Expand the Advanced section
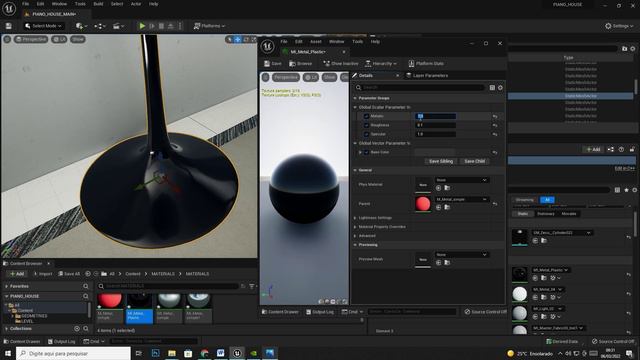Viewport: 640px width, 360px height. point(355,236)
